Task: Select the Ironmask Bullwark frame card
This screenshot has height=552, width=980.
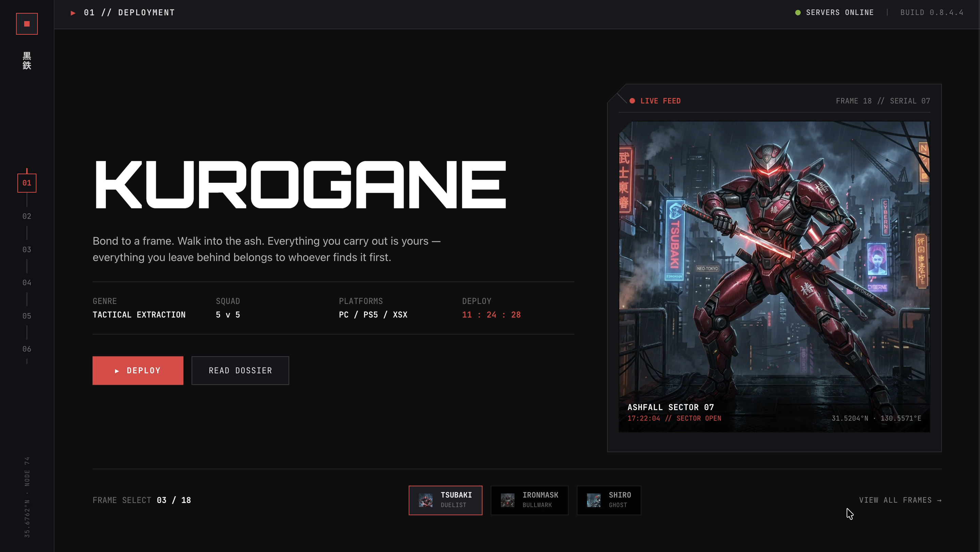Action: 529,500
